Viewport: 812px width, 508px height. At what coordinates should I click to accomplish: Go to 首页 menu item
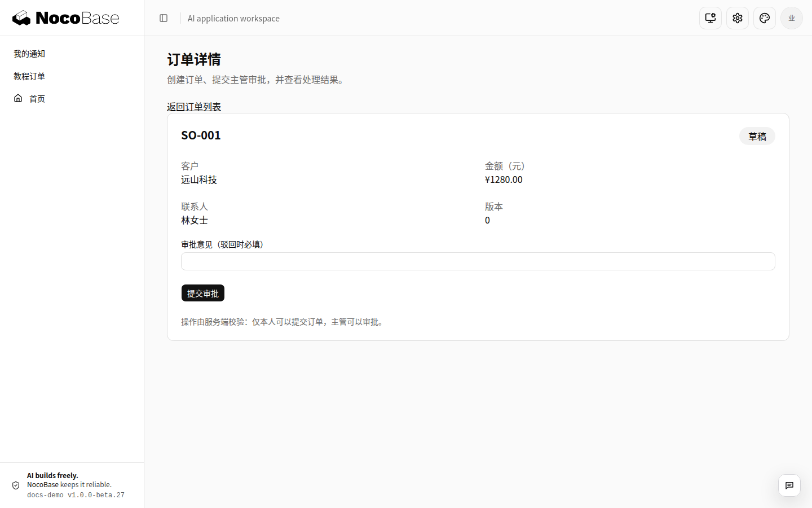[37, 99]
